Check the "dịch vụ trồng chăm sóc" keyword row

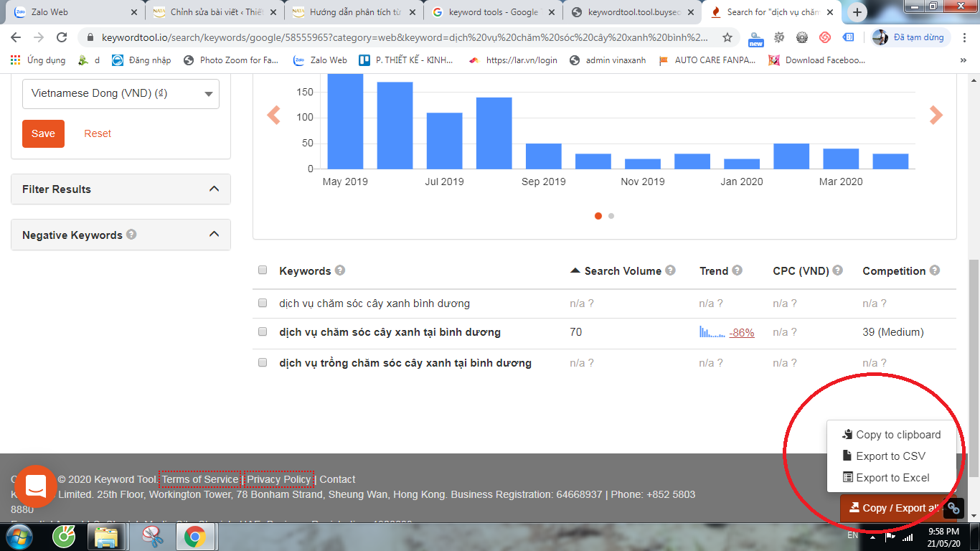pos(263,362)
